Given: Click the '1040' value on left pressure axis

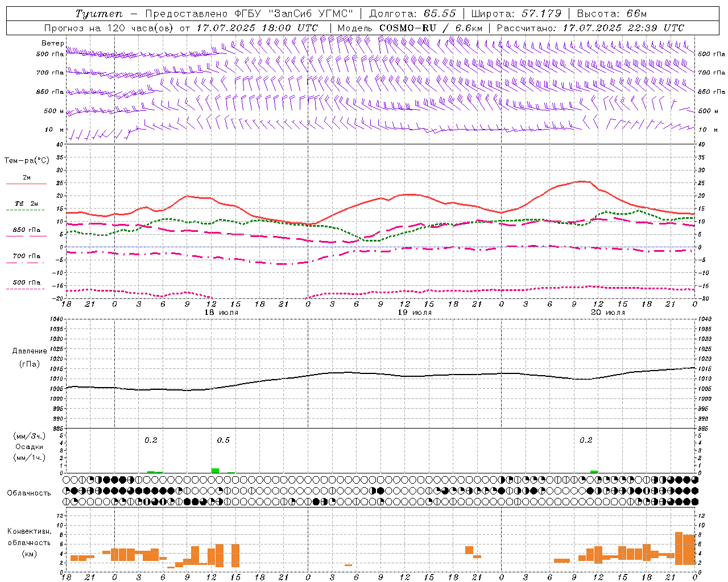Looking at the screenshot, I should (x=57, y=319).
